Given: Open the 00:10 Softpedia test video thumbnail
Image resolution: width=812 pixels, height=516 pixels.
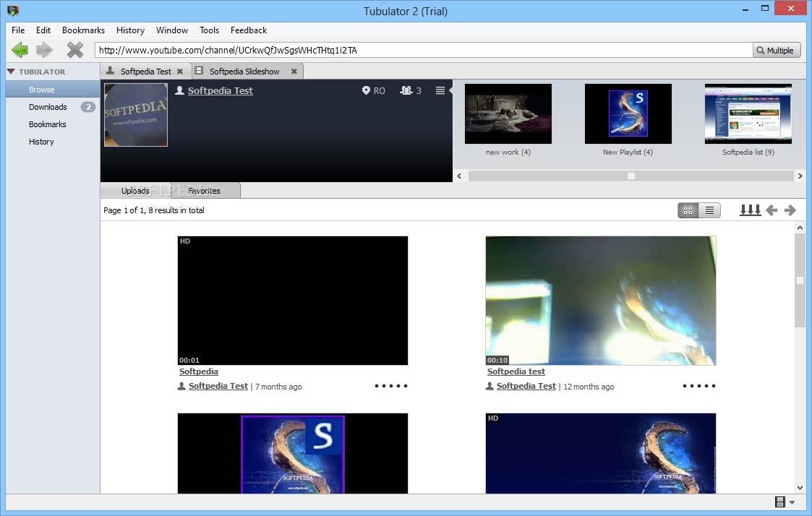Looking at the screenshot, I should 601,301.
